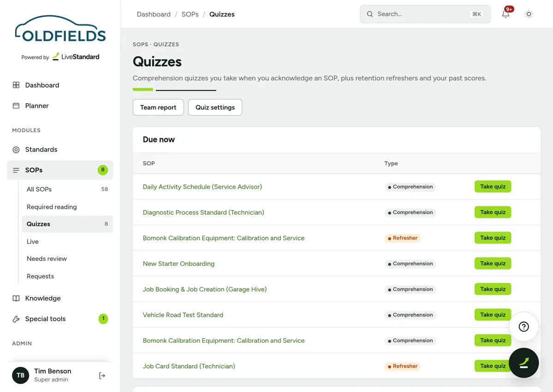Screen dimensions: 553x392
Task: Open Daily Activity Schedule (Service Advisor) link
Action: point(202,187)
